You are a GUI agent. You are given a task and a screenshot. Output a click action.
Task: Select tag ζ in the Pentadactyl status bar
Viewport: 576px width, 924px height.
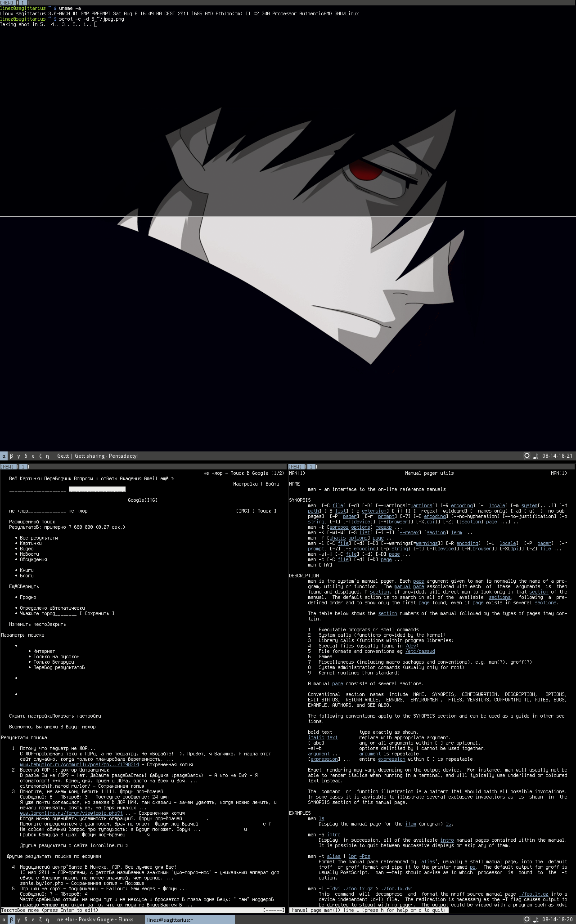(x=40, y=456)
